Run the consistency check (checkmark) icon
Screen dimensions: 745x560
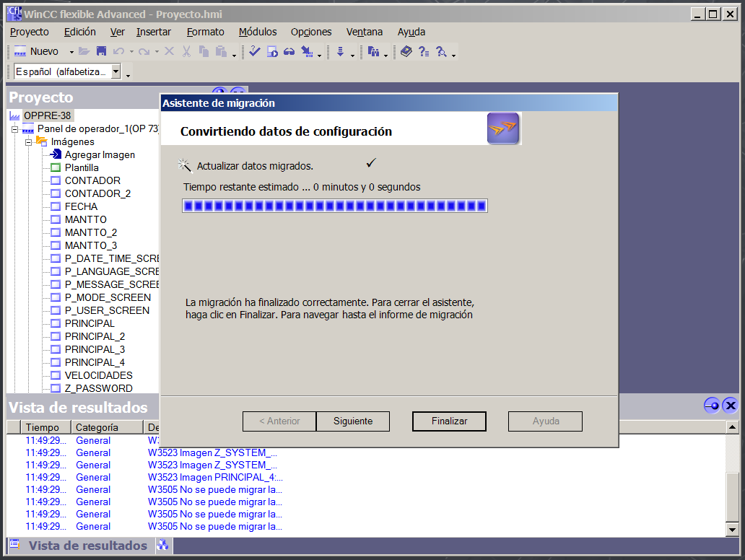255,51
